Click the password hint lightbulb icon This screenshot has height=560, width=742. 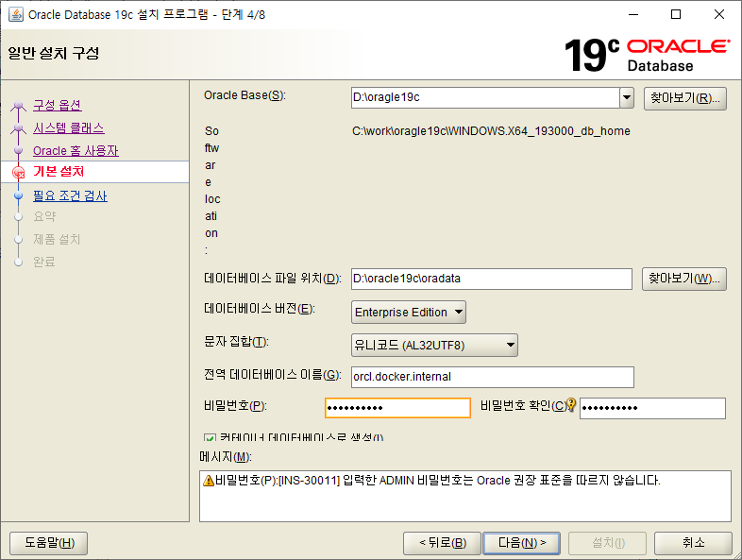tap(571, 404)
